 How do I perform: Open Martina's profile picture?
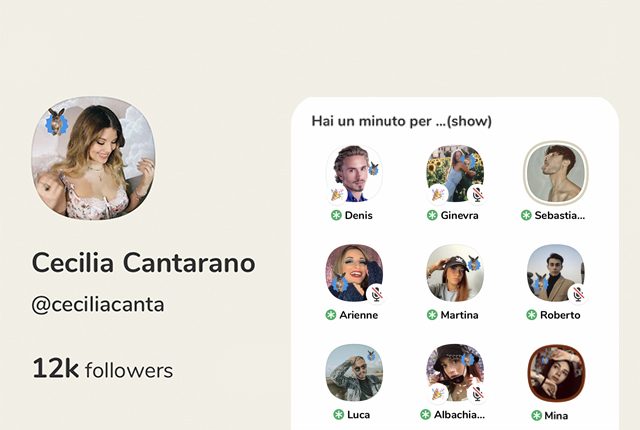click(x=455, y=272)
